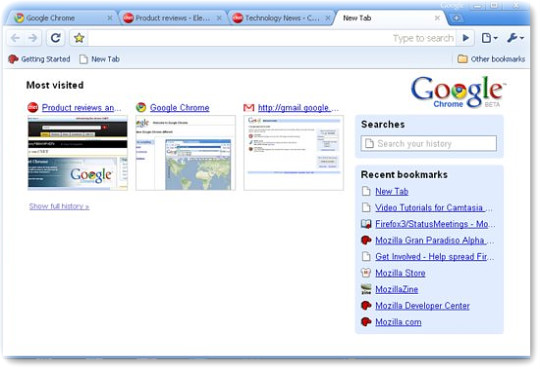Screen dimensions: 540x369
Task: Click the Back navigation arrow
Action: click(x=15, y=38)
